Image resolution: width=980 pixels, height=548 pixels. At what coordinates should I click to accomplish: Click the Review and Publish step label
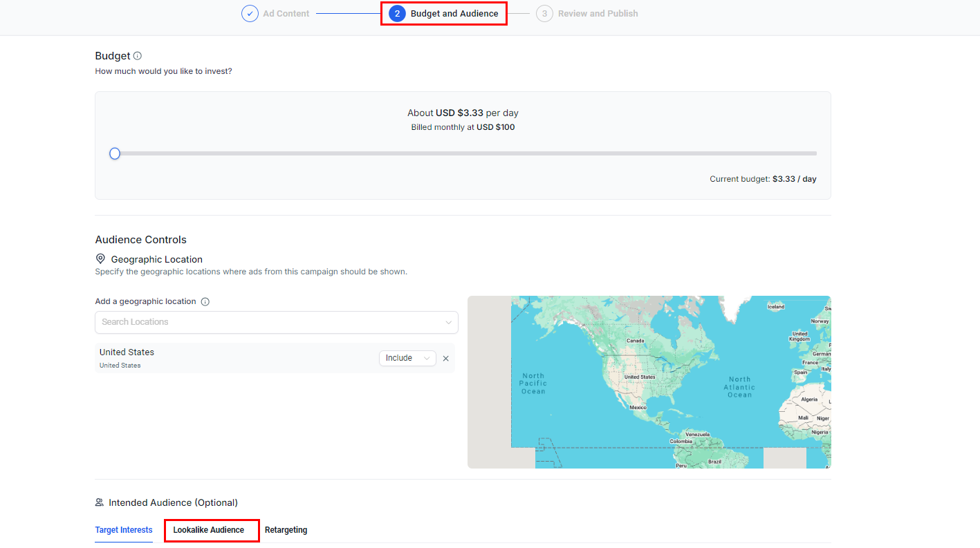pyautogui.click(x=598, y=14)
